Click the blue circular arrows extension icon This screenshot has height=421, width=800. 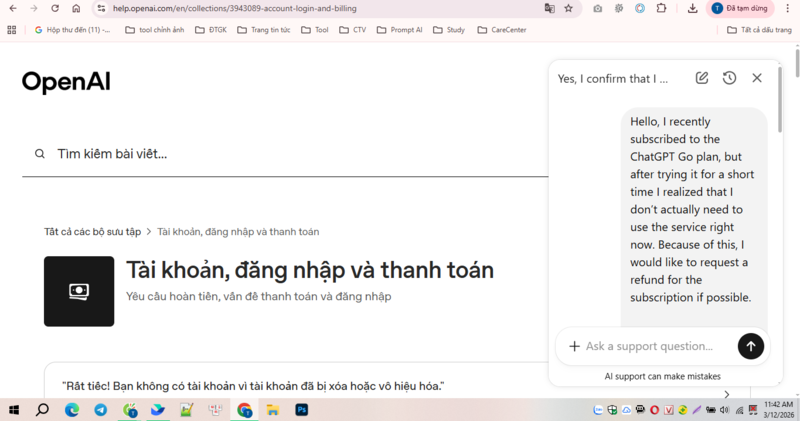pos(640,8)
